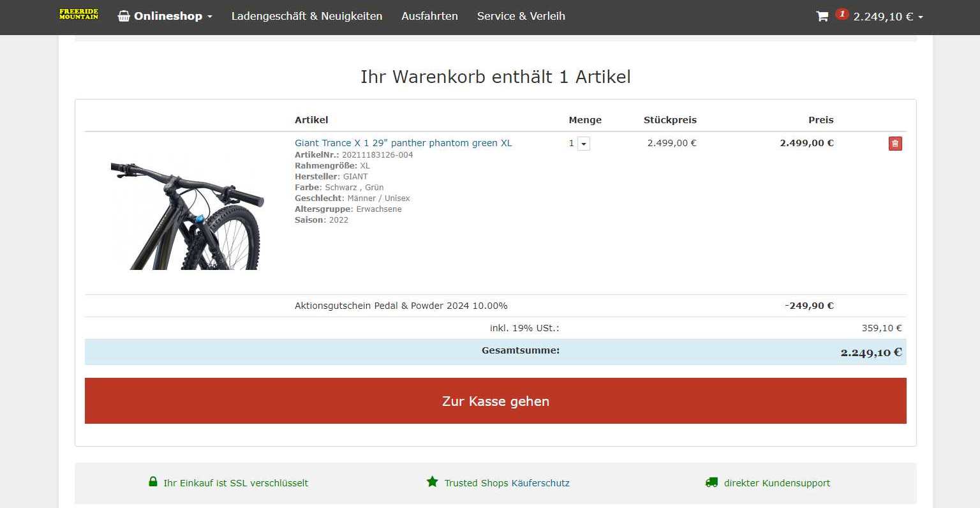Viewport: 980px width, 508px height.
Task: Click the shopping cart icon in header
Action: (822, 17)
